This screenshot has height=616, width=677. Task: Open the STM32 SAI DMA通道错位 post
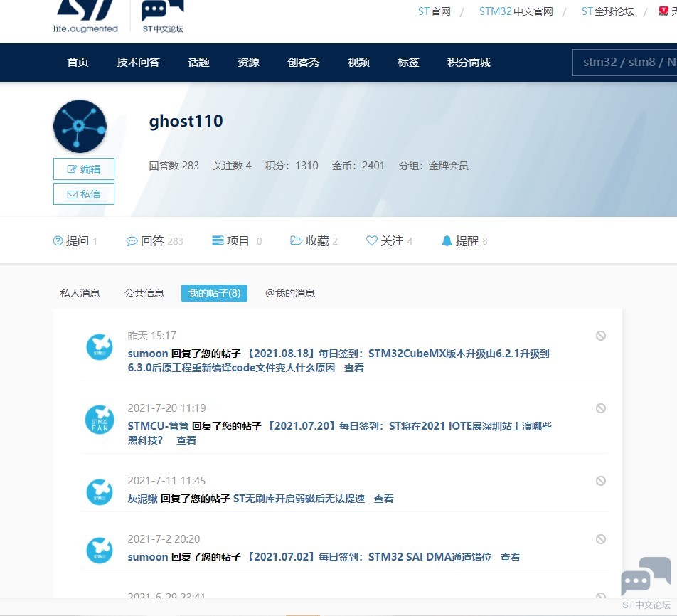[369, 557]
